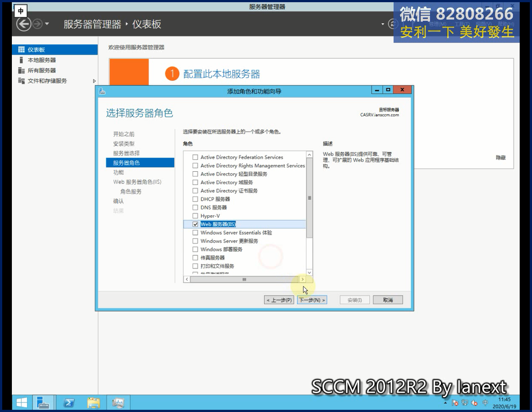Click the network tray icon
This screenshot has height=412, width=532.
click(465, 403)
